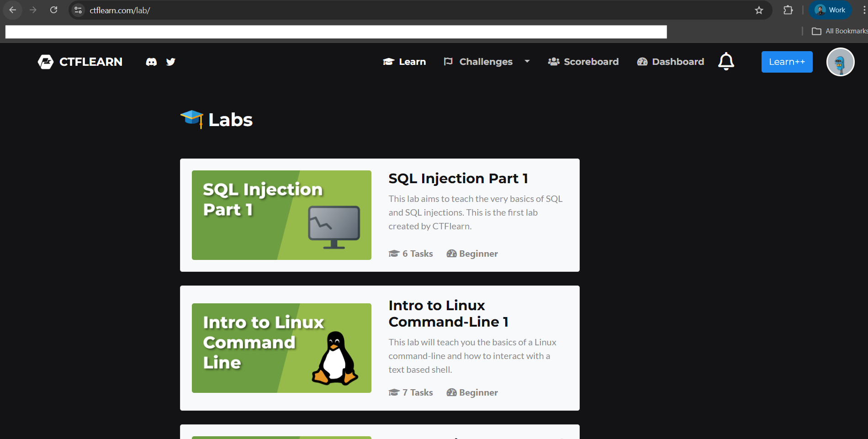868x439 pixels.
Task: Open the CTFLearn Twitter link
Action: point(171,62)
